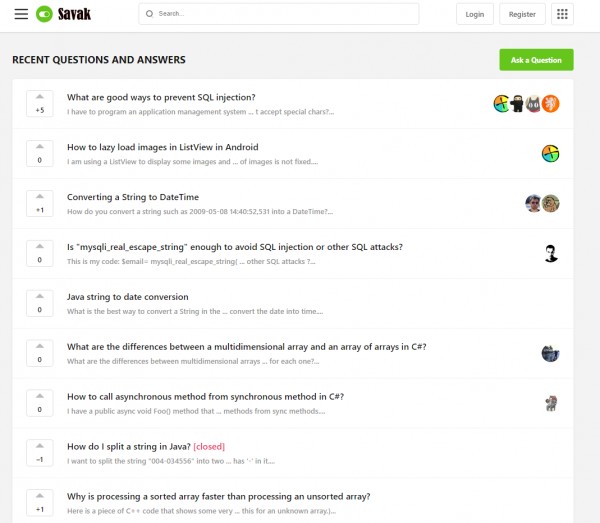Screen dimensions: 600x523
Task: Open the hamburger menu
Action: (21, 14)
